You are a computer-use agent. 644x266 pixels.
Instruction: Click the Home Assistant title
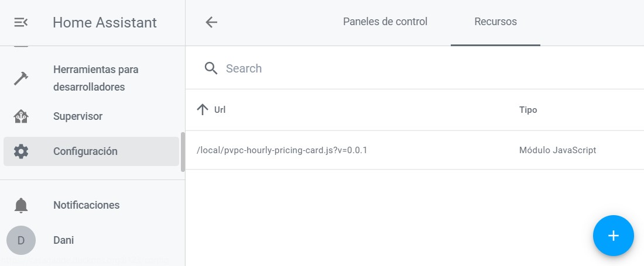(105, 22)
